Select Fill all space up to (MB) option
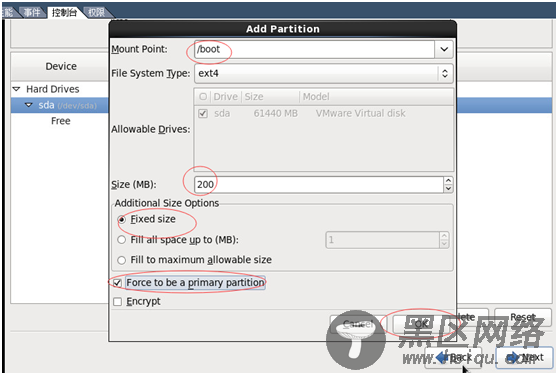Viewport: 558px width, 375px height. (122, 240)
